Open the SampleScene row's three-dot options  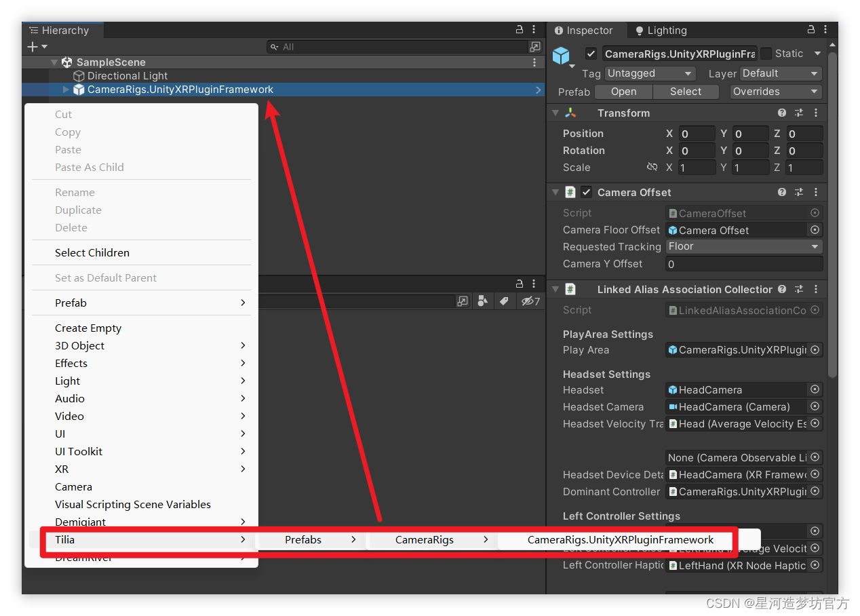tap(534, 62)
